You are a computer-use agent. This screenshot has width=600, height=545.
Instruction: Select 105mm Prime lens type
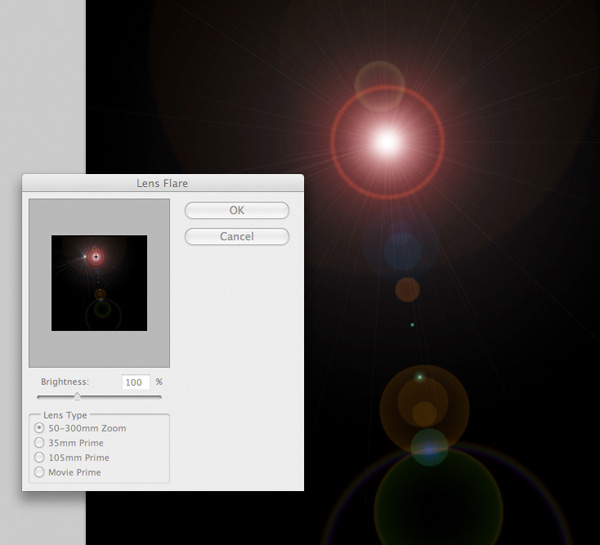pos(40,457)
